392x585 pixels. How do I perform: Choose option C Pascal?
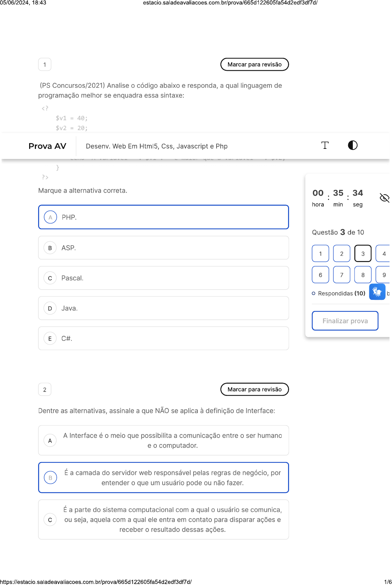(163, 278)
